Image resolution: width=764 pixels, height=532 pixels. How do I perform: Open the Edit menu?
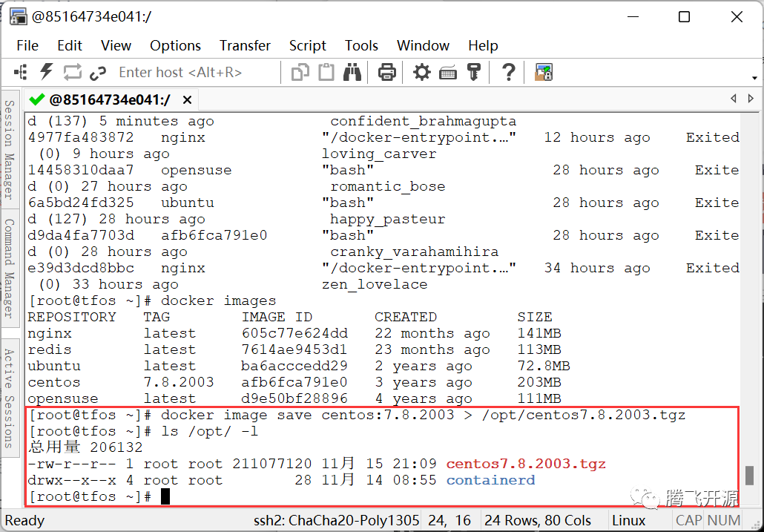click(x=70, y=45)
